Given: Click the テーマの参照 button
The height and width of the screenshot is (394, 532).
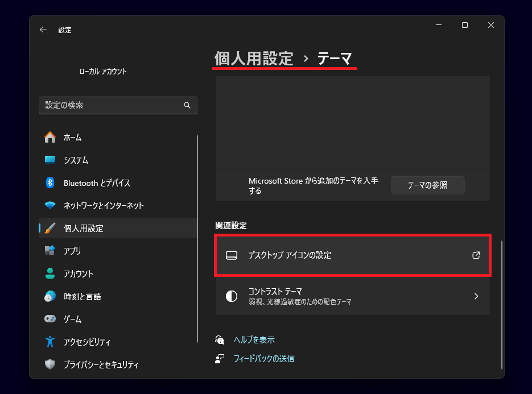Looking at the screenshot, I should (x=427, y=185).
